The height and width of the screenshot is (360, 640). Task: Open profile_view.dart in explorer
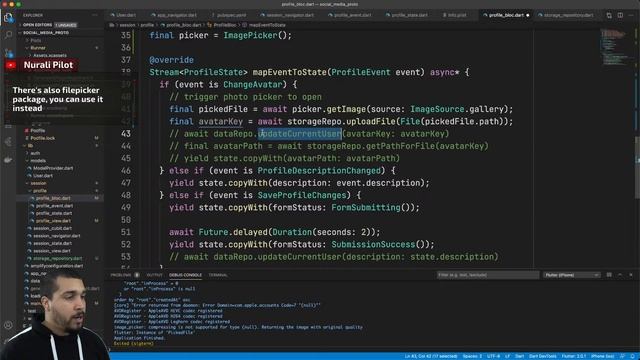[53, 221]
